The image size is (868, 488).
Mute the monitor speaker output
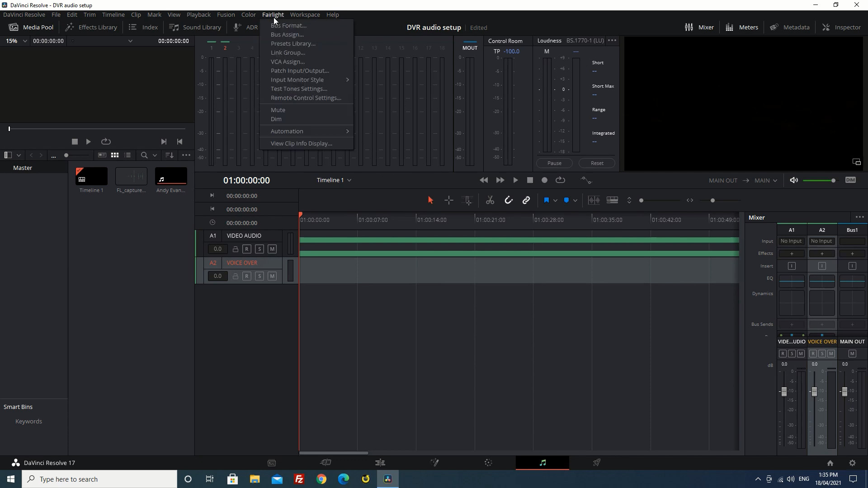tap(794, 180)
